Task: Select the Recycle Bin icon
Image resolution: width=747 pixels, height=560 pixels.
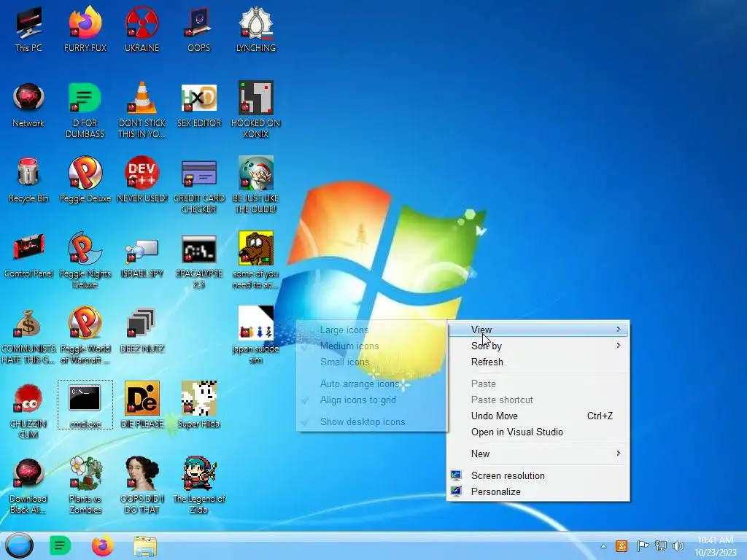Action: point(28,179)
